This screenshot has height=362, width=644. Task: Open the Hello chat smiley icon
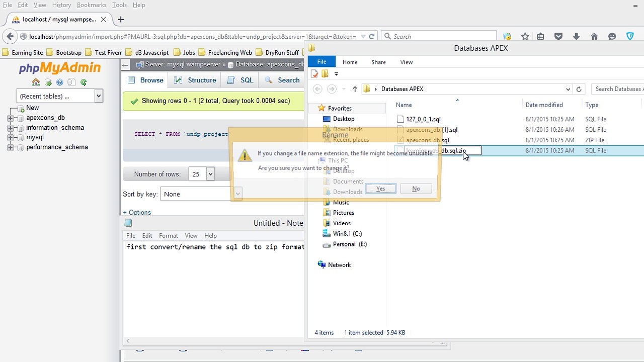(612, 36)
